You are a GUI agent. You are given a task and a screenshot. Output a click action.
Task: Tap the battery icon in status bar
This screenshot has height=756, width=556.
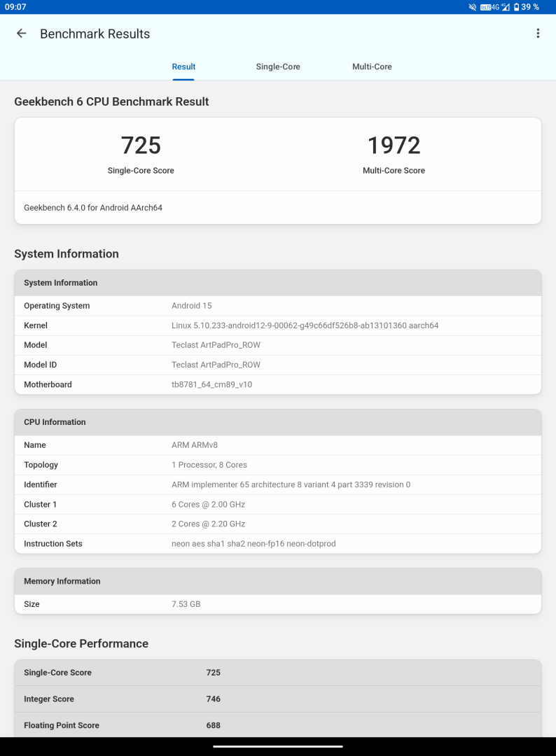tap(516, 7)
